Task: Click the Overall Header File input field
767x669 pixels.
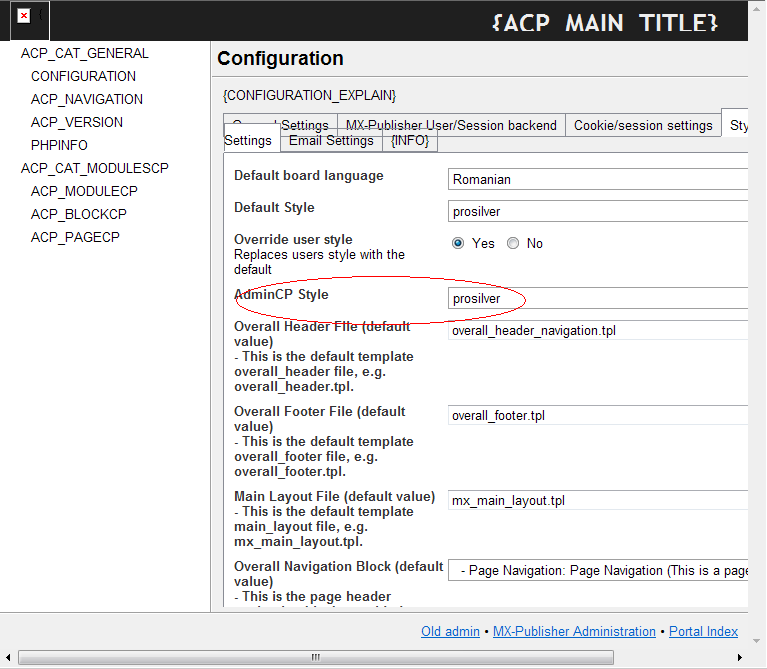Action: [x=598, y=330]
